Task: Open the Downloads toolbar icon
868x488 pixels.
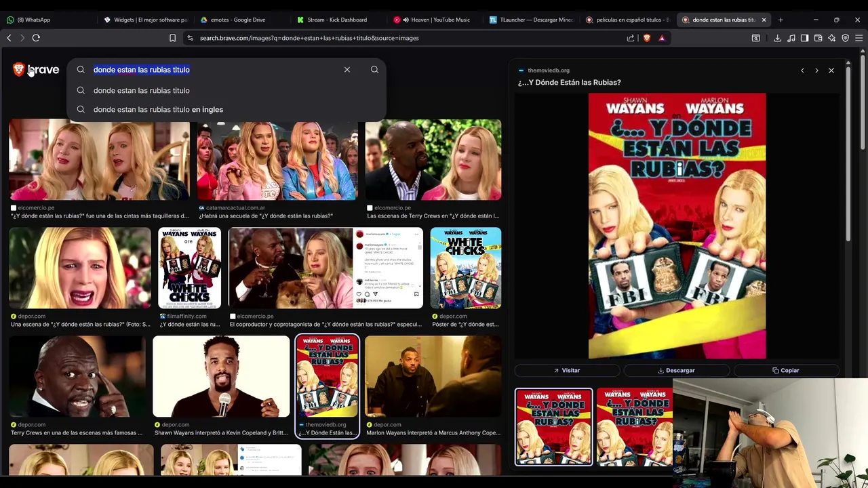Action: [777, 38]
